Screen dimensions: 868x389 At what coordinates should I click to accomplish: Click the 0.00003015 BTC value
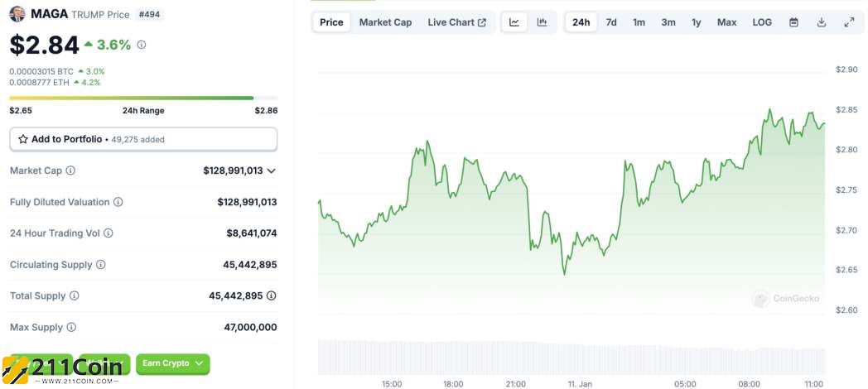41,71
